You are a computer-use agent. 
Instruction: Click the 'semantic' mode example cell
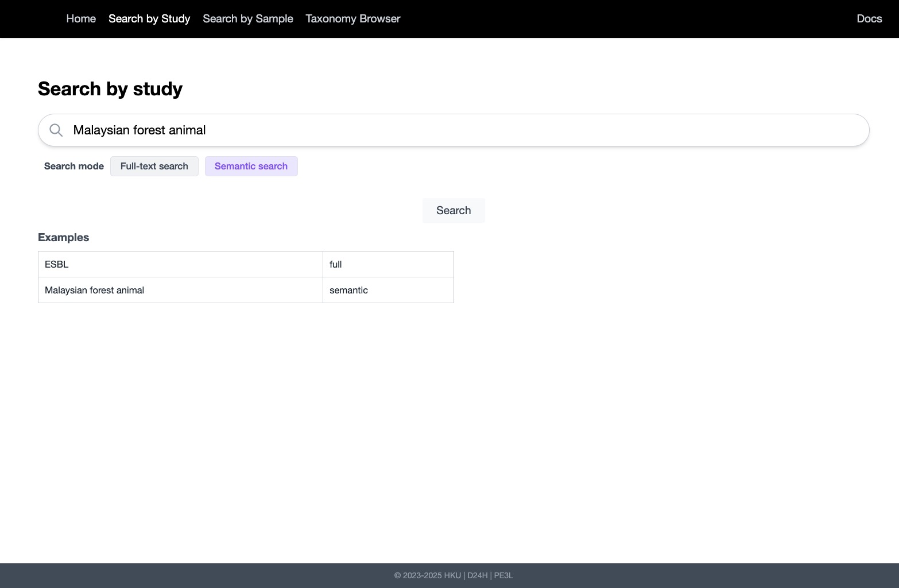point(388,290)
